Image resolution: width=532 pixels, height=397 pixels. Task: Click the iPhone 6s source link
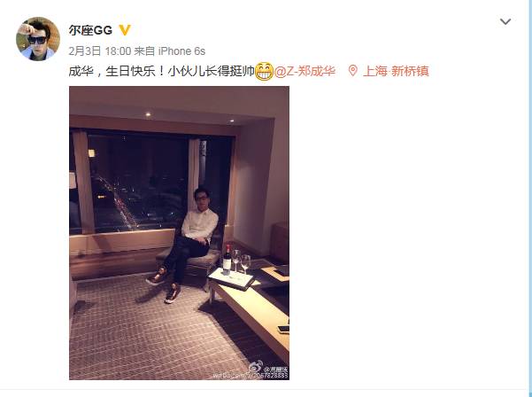pos(181,51)
